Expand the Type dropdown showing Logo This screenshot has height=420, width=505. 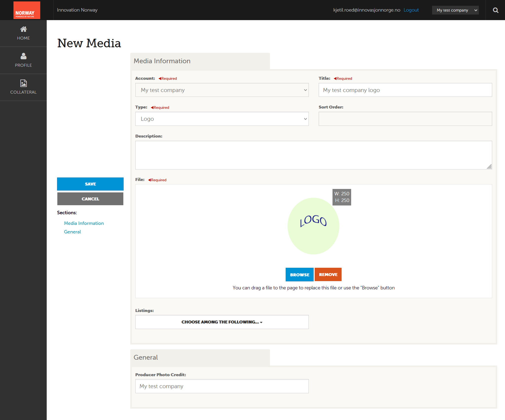pos(222,119)
